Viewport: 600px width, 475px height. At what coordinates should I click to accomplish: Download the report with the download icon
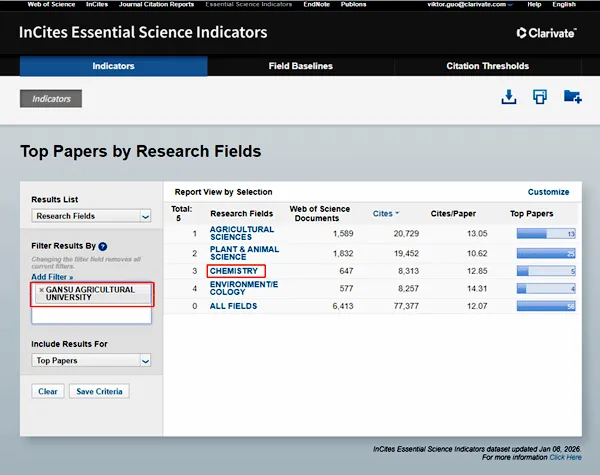click(509, 97)
